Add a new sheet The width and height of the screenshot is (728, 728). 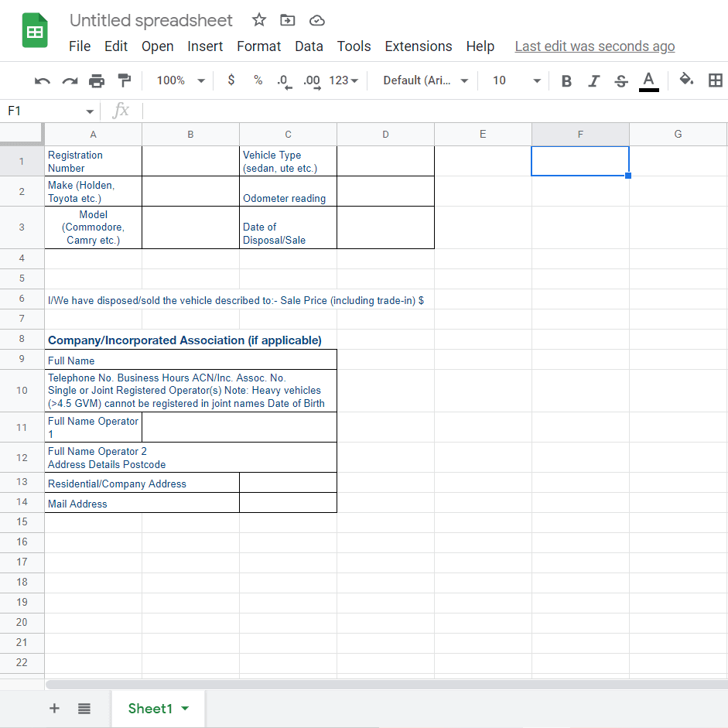[x=54, y=708]
